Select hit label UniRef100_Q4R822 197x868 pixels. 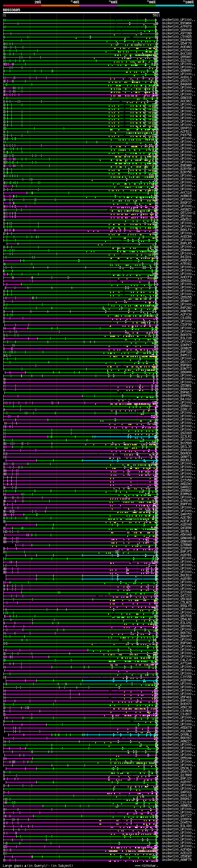pos(177,487)
